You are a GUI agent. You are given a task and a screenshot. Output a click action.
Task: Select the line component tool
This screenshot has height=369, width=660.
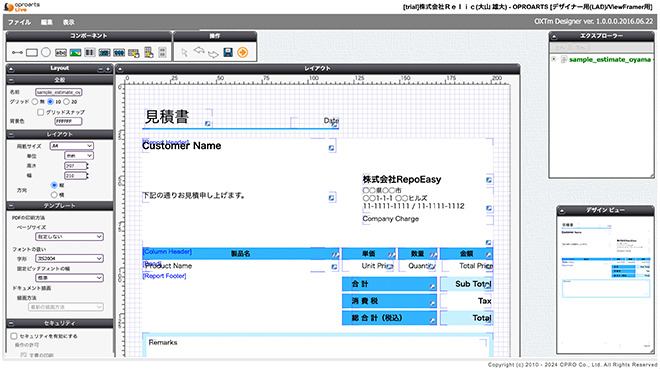click(x=17, y=53)
